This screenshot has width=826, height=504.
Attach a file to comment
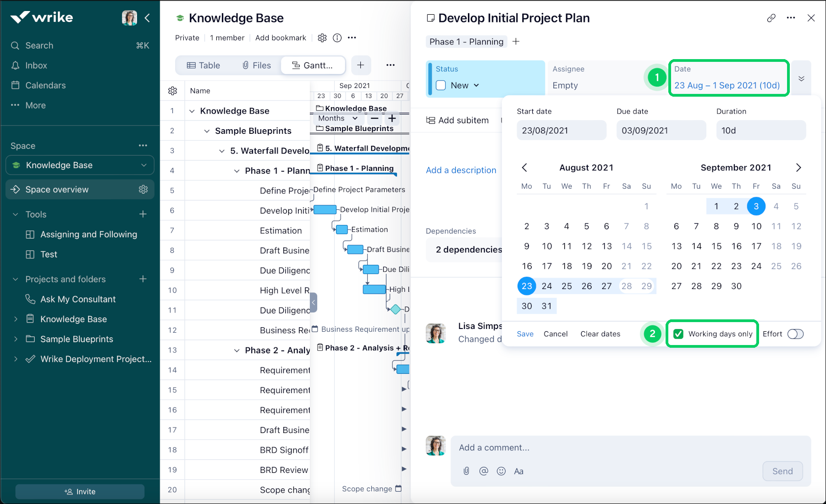click(466, 471)
